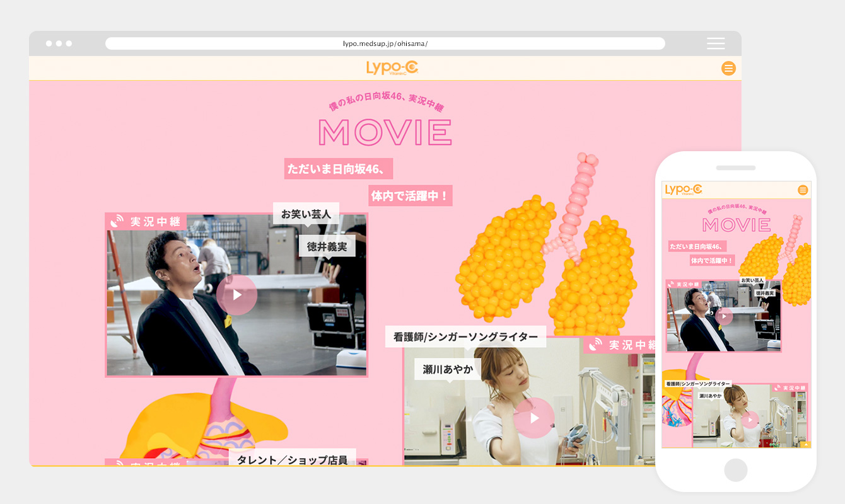Viewport: 845px width, 504px height.
Task: Click the desktop お笑い芸人 label
Action: pyautogui.click(x=306, y=214)
